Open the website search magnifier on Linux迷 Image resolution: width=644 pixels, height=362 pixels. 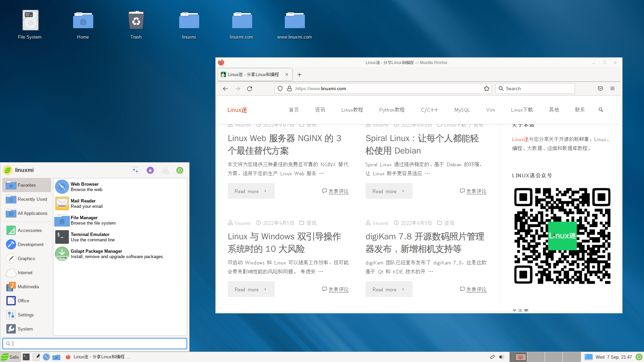click(x=601, y=110)
